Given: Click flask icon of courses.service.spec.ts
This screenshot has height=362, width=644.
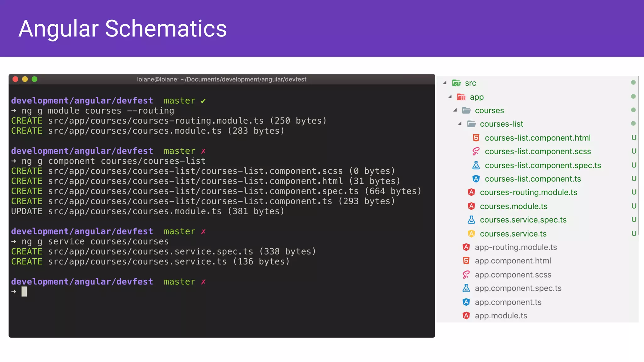Looking at the screenshot, I should [x=471, y=220].
